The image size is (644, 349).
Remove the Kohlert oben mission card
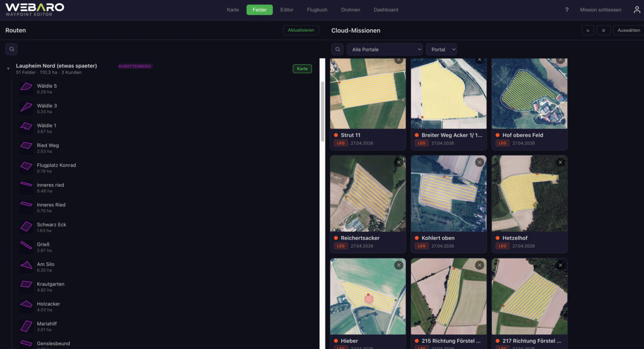point(480,162)
